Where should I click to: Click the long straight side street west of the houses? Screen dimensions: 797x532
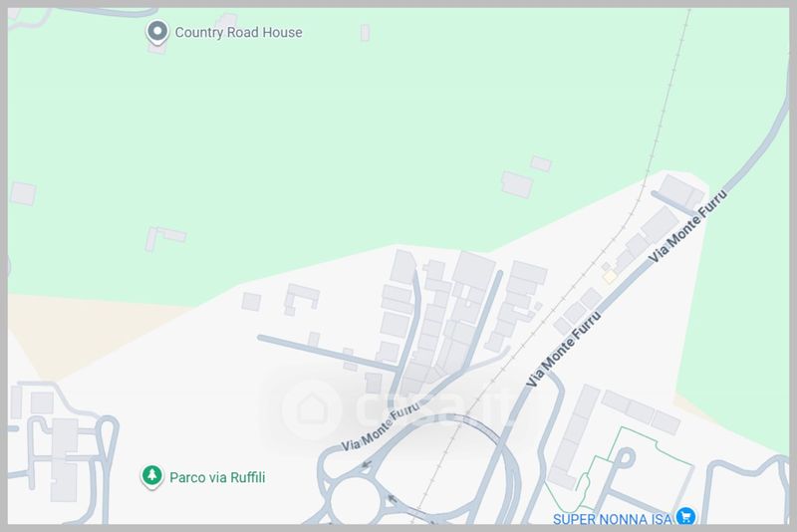[328, 353]
